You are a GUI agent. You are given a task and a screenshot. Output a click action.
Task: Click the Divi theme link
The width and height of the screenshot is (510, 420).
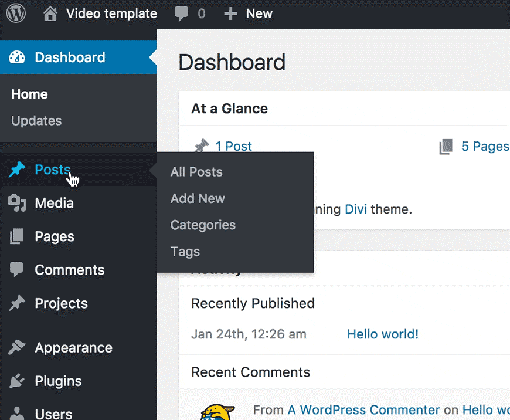[x=356, y=209]
